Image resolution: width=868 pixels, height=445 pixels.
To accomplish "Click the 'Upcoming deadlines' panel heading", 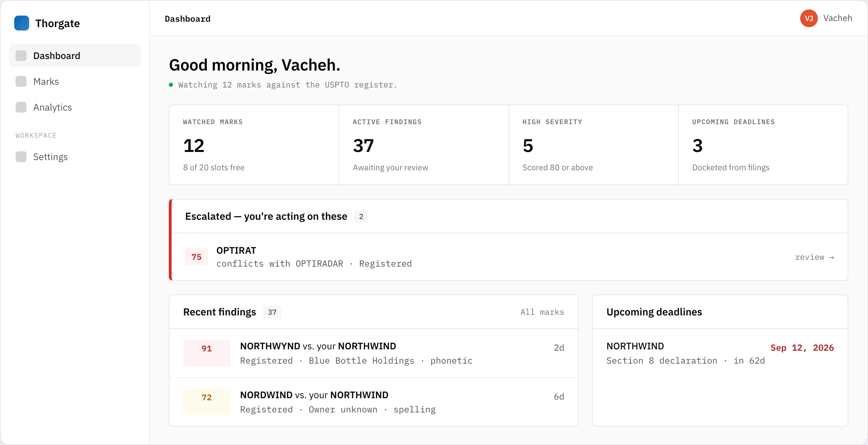I will pos(654,312).
